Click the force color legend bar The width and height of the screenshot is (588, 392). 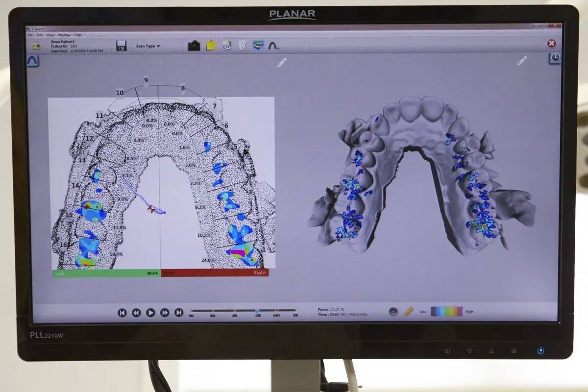446,311
